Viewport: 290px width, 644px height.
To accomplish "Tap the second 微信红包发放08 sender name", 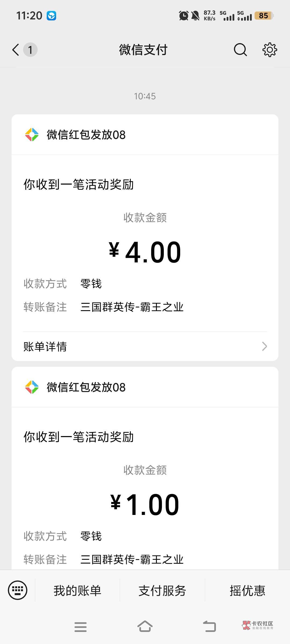I will point(86,387).
